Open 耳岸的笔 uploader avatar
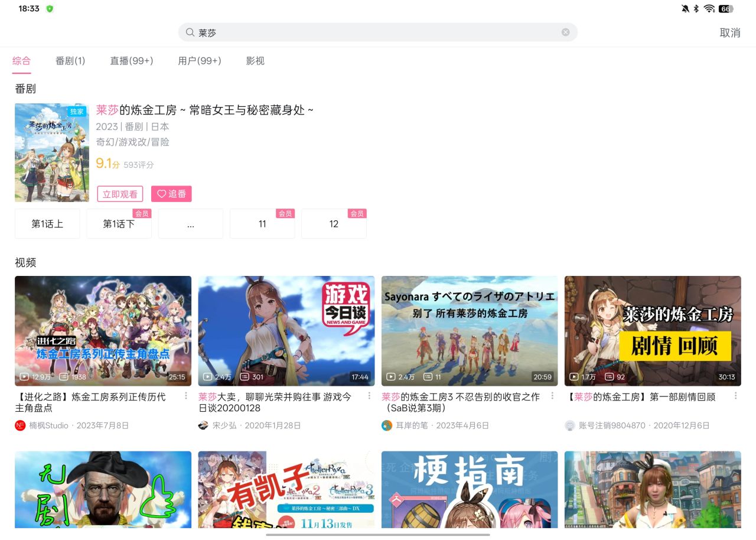This screenshot has height=540, width=756. [387, 425]
